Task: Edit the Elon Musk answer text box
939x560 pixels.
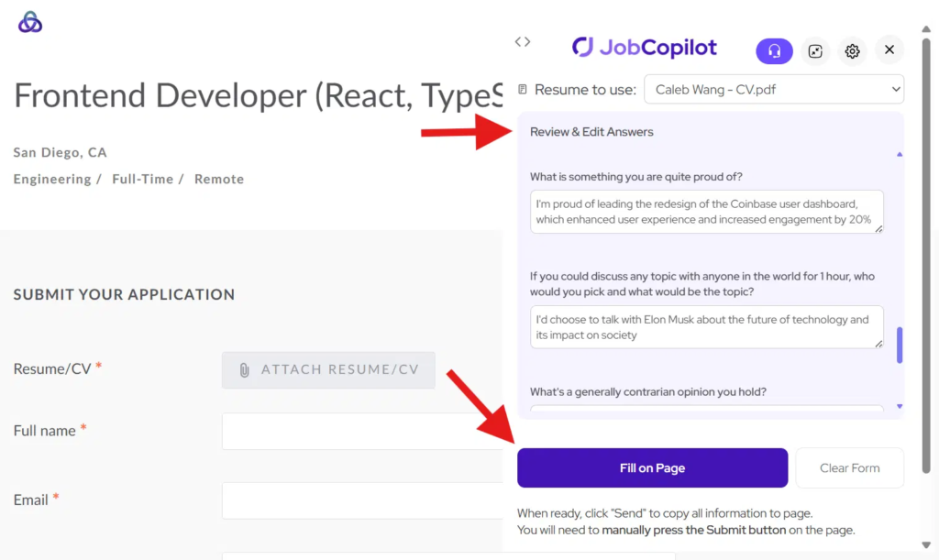Action: coord(706,327)
